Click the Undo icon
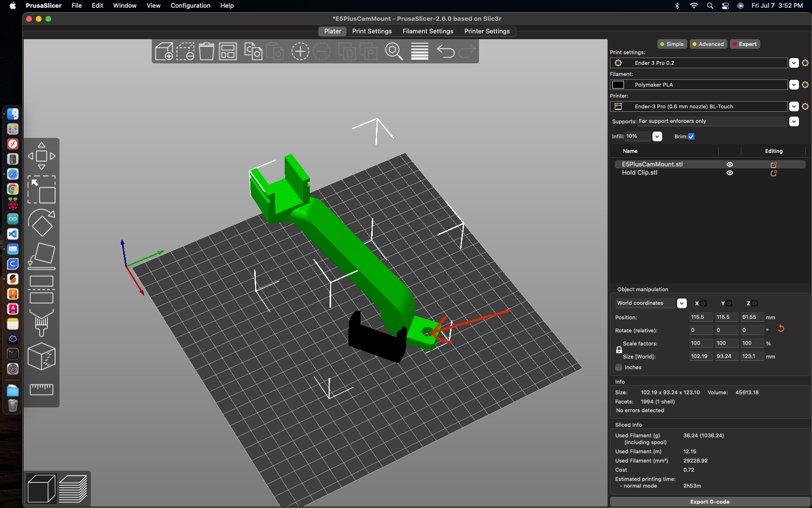Viewport: 812px width, 508px height. tap(445, 51)
